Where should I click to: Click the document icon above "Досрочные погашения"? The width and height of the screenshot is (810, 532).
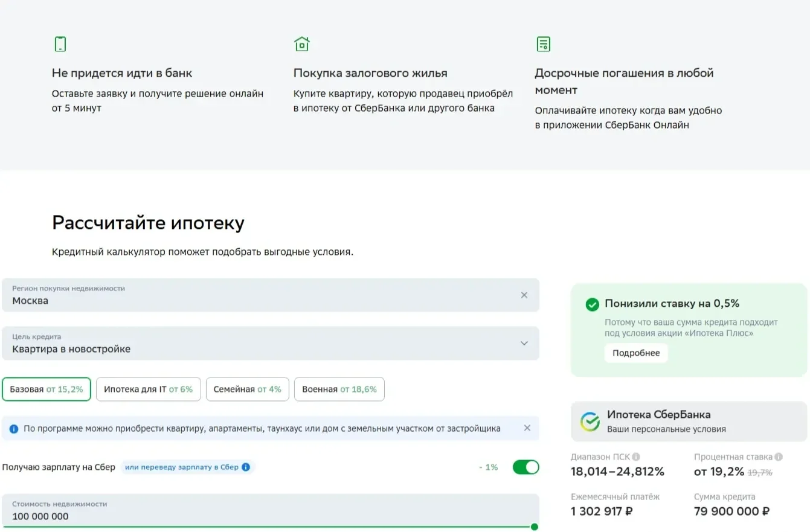point(544,44)
